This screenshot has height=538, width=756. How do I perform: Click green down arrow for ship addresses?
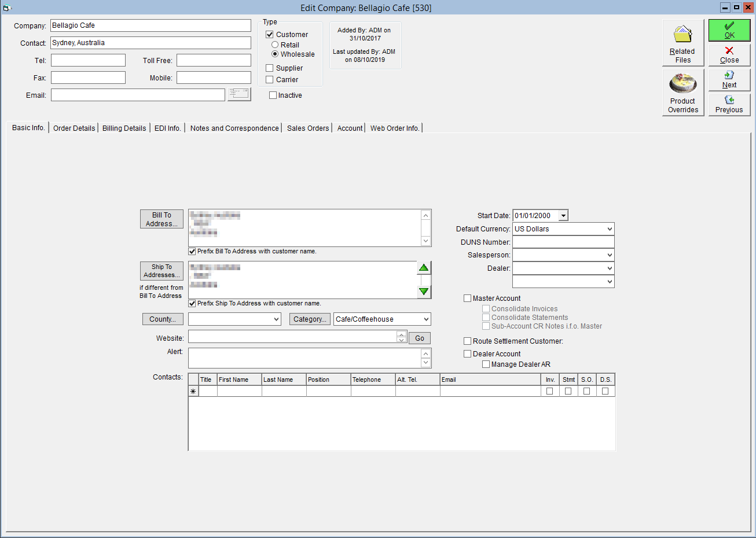coord(424,292)
